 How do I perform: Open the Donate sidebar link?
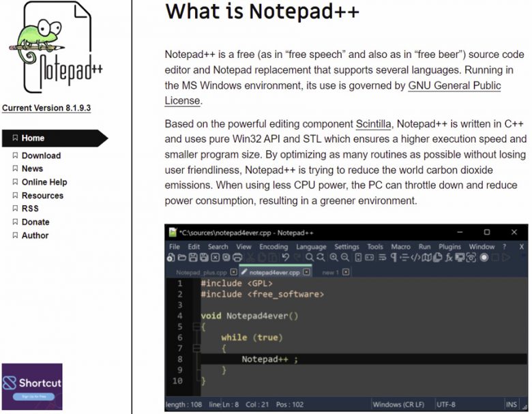point(35,222)
